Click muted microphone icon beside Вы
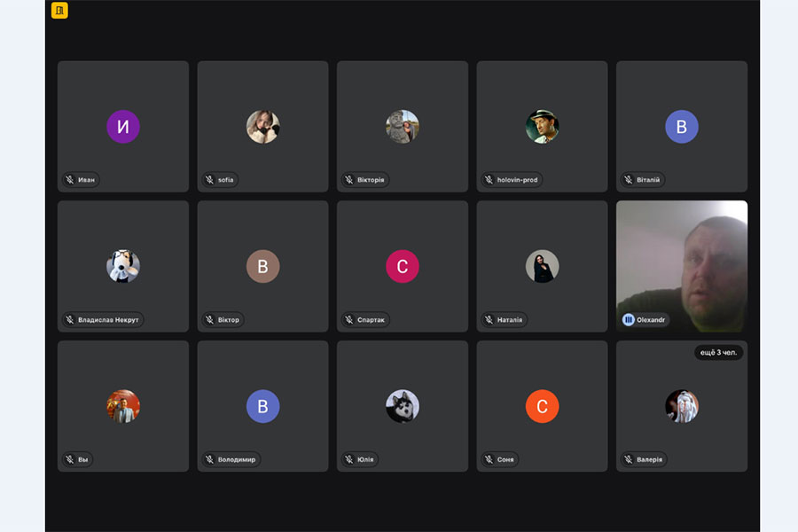Viewport: 798px width, 532px height. [70, 459]
